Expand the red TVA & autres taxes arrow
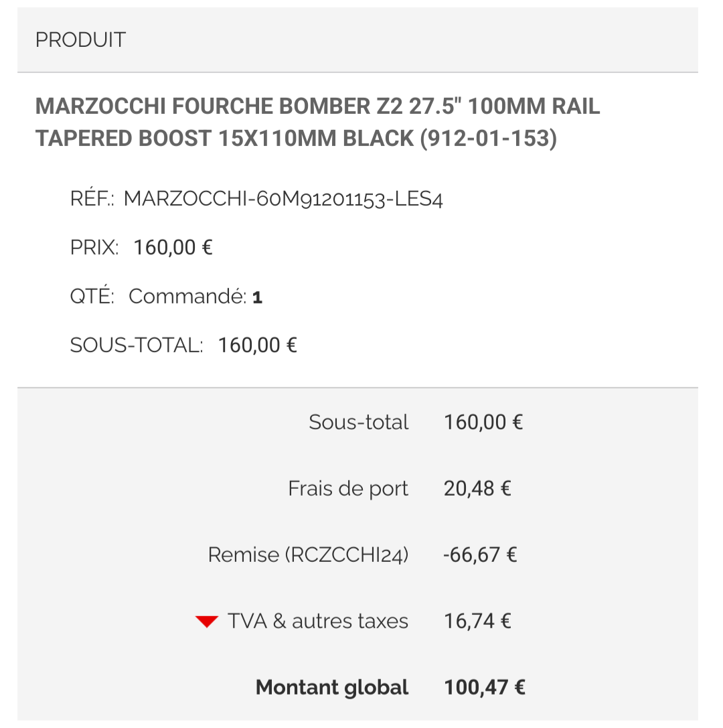This screenshot has height=728, width=723. click(207, 622)
